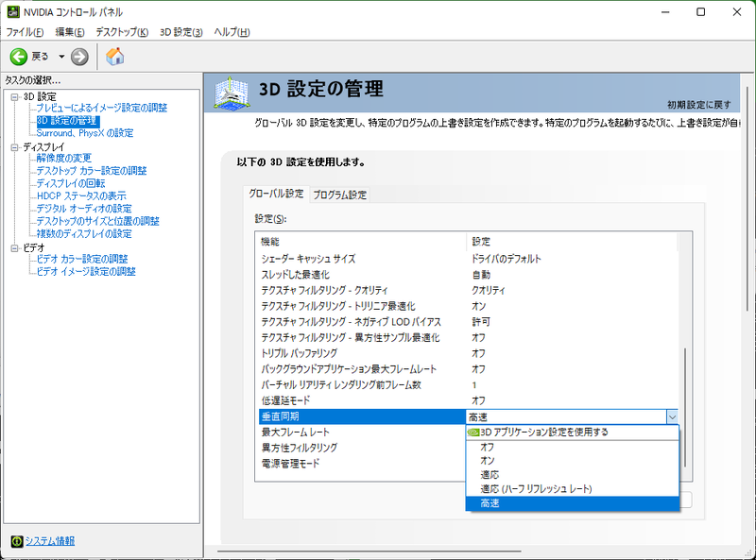Open the home icon in toolbar
Viewport: 756px width, 560px height.
point(115,57)
